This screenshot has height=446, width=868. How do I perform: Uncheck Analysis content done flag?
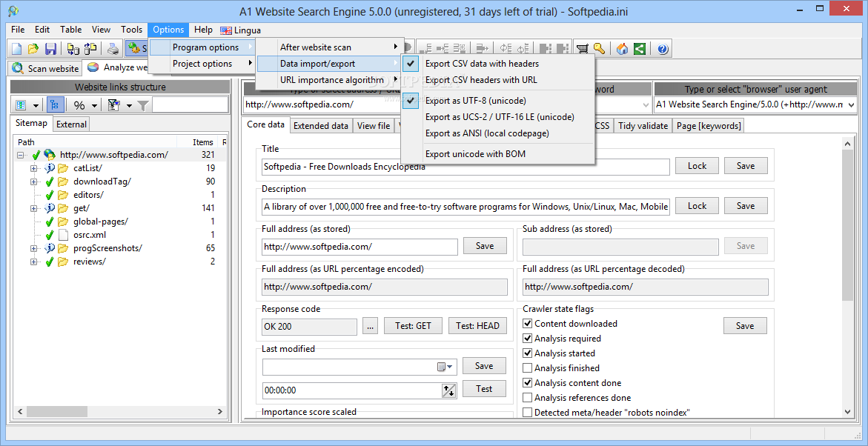pos(528,383)
